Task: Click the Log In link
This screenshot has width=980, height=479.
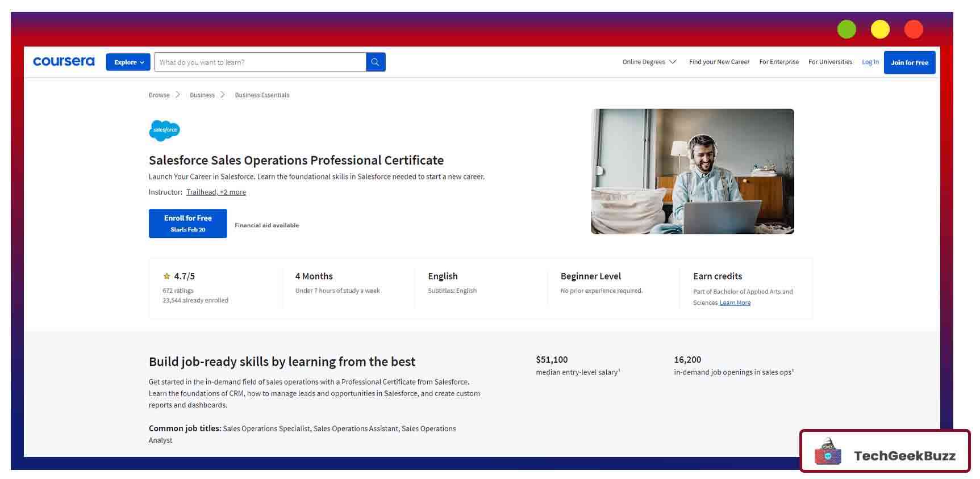Action: 870,62
